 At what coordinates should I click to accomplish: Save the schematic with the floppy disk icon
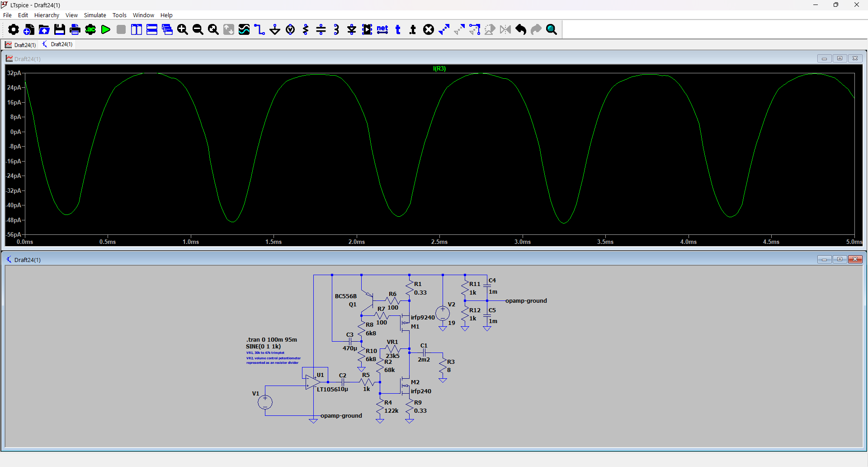(x=60, y=30)
